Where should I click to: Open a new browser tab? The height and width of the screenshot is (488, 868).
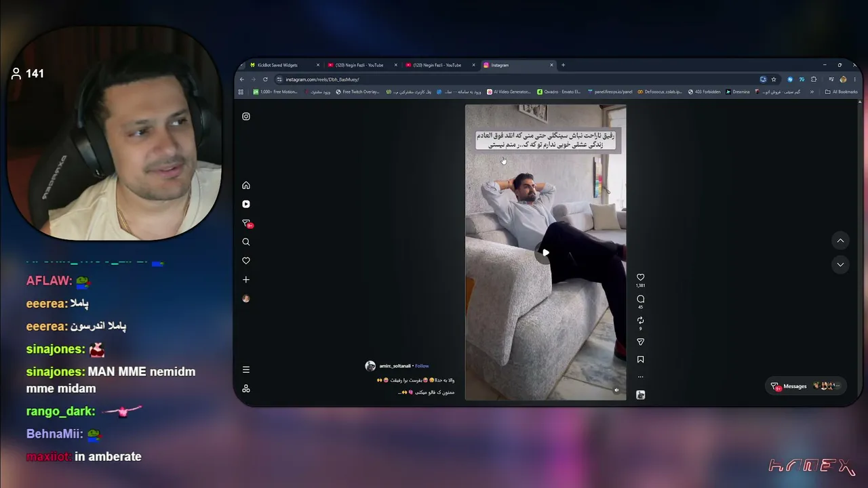(x=563, y=65)
